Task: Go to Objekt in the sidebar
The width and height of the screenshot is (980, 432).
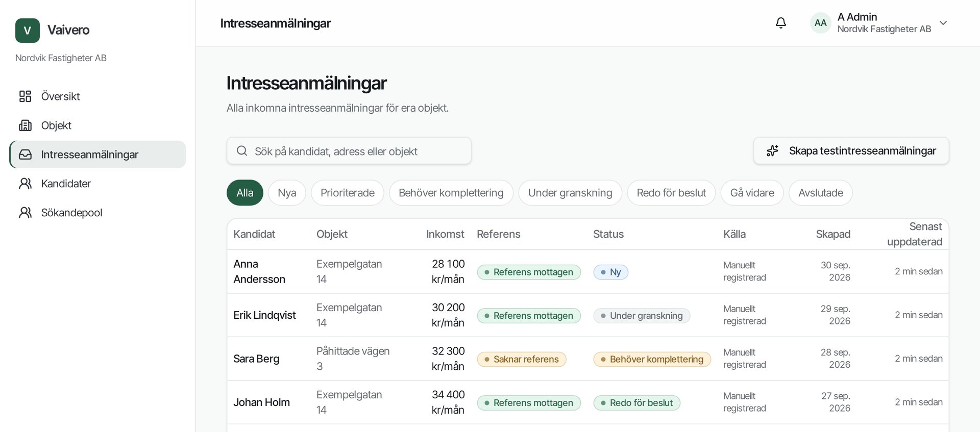Action: 97,125
